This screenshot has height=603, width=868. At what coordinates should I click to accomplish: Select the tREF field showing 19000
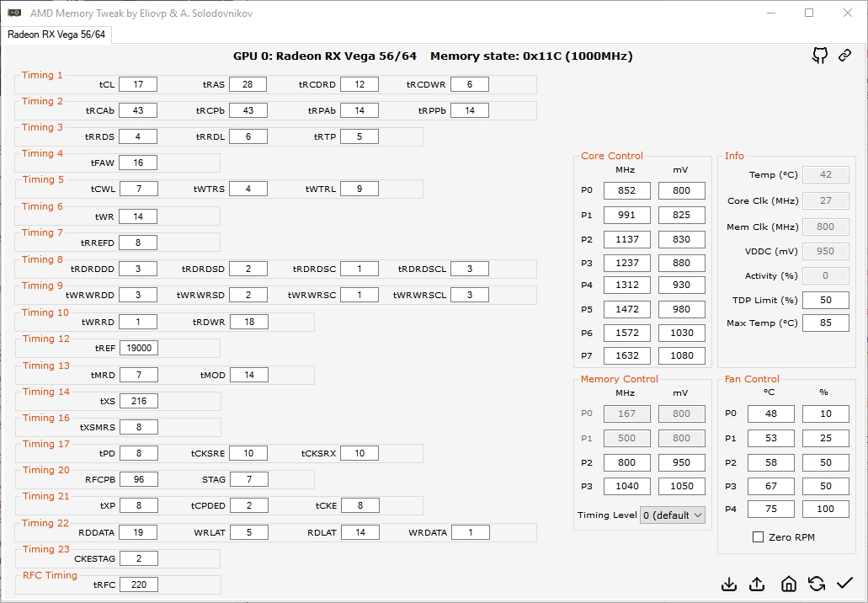click(x=139, y=348)
